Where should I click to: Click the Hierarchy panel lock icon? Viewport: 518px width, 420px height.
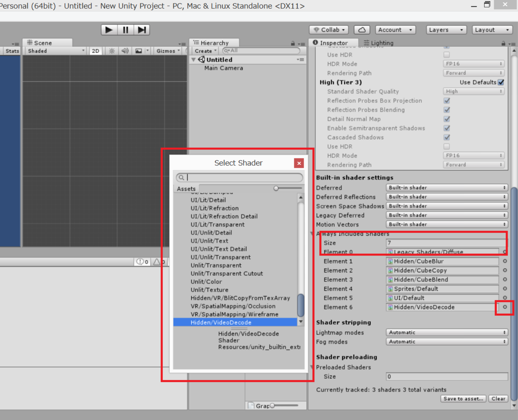(x=293, y=44)
